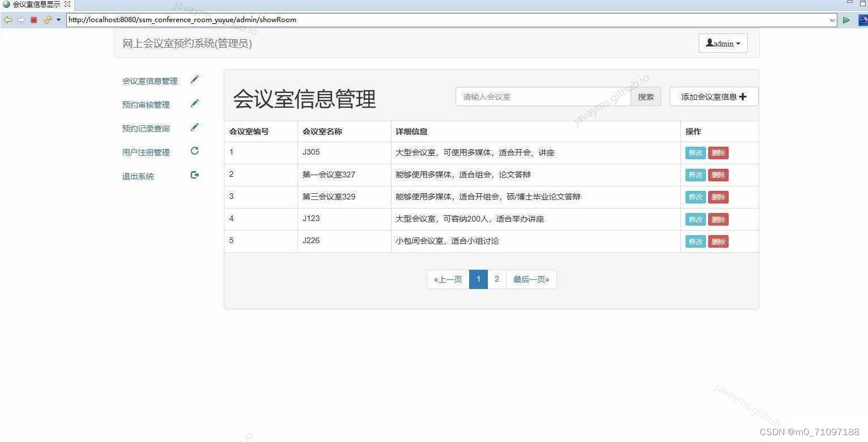Click the browser refresh icon
Image resolution: width=868 pixels, height=442 pixels.
(x=47, y=20)
